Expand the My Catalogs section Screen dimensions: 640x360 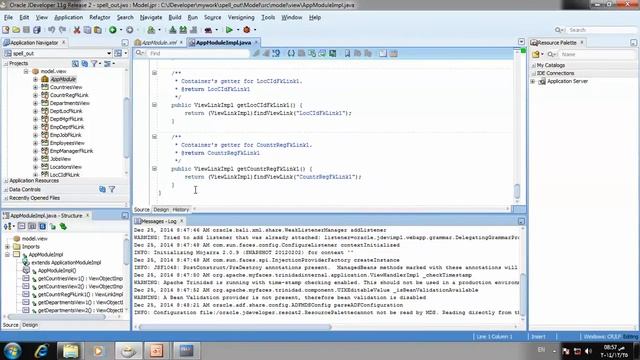click(x=533, y=65)
